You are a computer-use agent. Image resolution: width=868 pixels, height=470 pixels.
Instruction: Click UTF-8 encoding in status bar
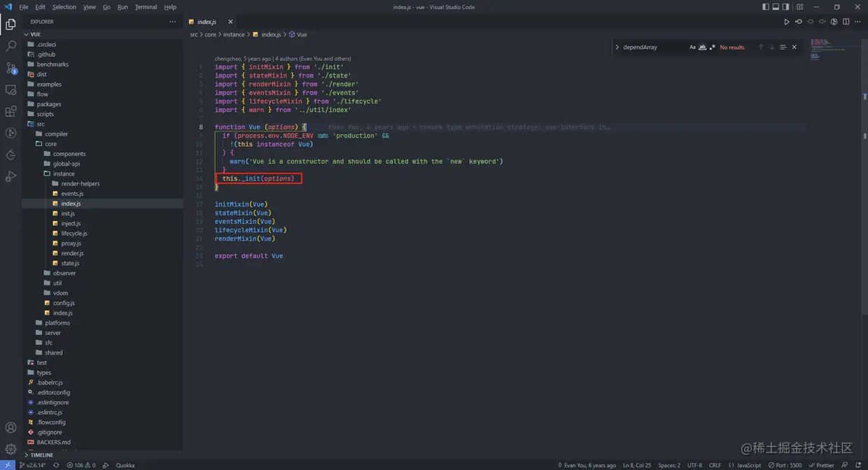coord(694,465)
